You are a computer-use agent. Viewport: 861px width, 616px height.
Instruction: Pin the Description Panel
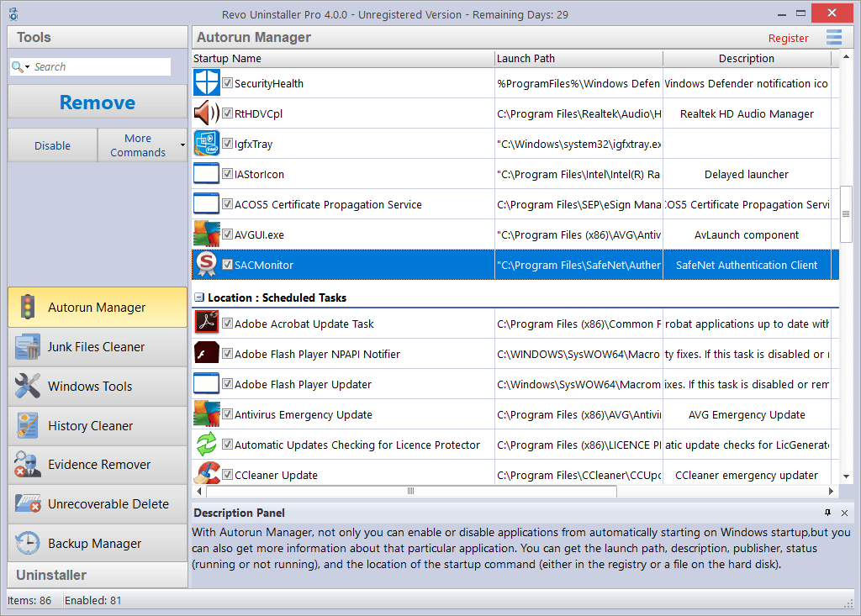(x=827, y=513)
